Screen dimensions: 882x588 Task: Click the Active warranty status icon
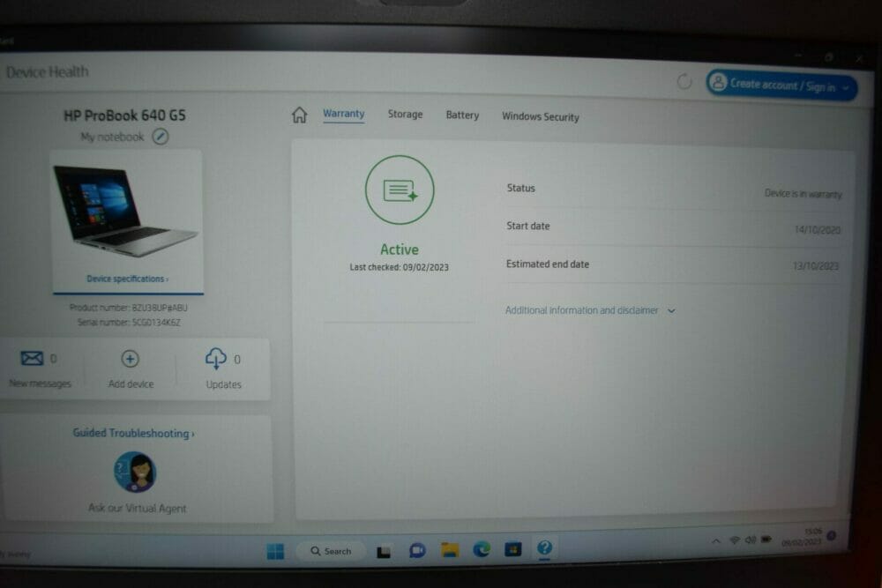click(400, 190)
